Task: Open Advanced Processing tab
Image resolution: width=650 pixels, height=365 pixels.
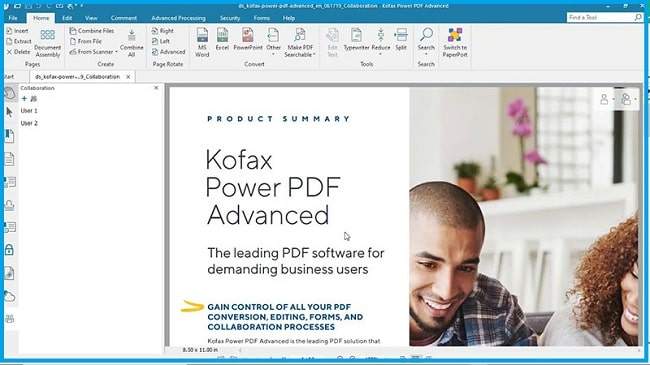Action: (178, 18)
